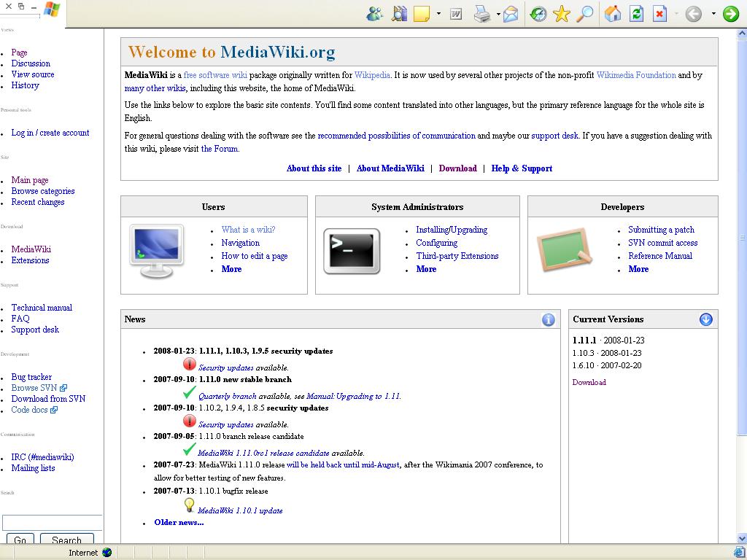Open the dropdown arrow beside sticky note icon
Screen dimensions: 747x560
pyautogui.click(x=438, y=14)
